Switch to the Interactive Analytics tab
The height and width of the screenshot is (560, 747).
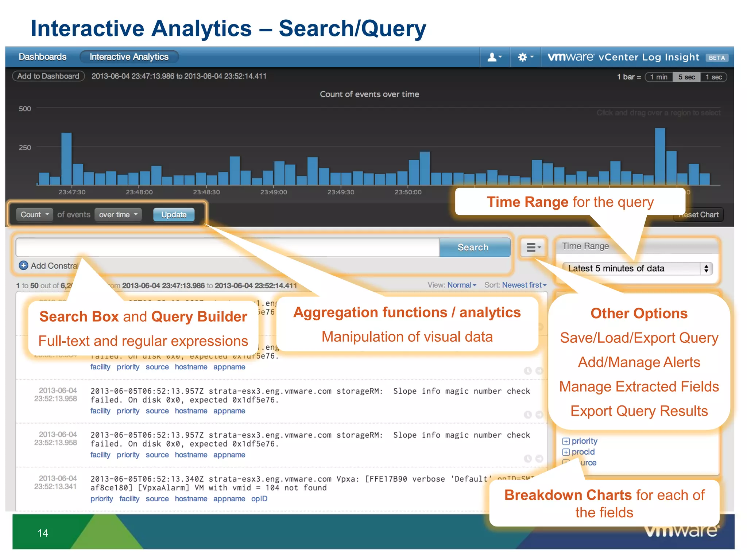[129, 57]
